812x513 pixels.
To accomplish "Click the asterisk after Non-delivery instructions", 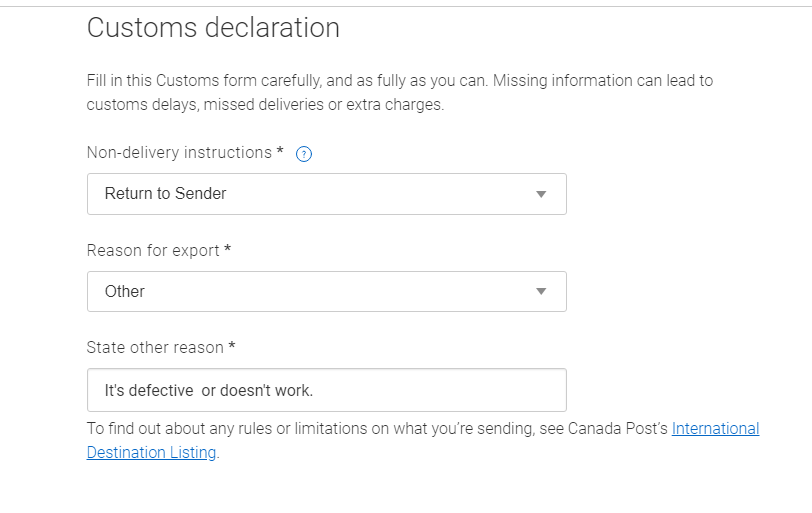I will point(280,152).
